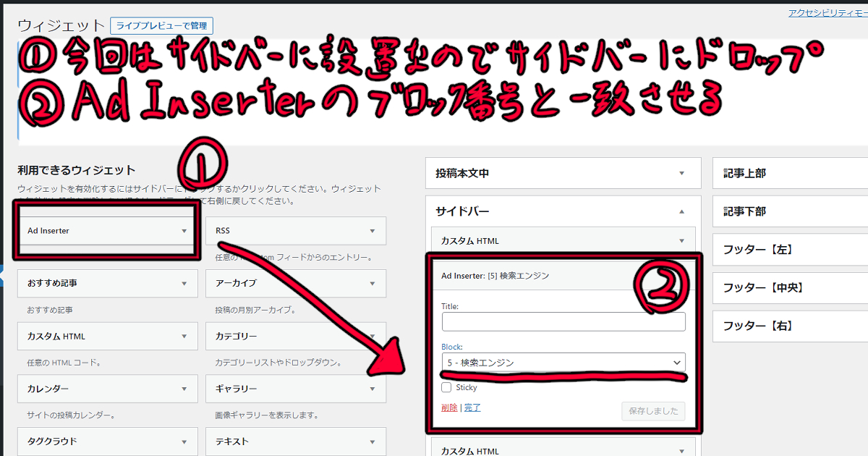Select the 記事上部 widget area
This screenshot has height=456, width=868.
pyautogui.click(x=788, y=173)
